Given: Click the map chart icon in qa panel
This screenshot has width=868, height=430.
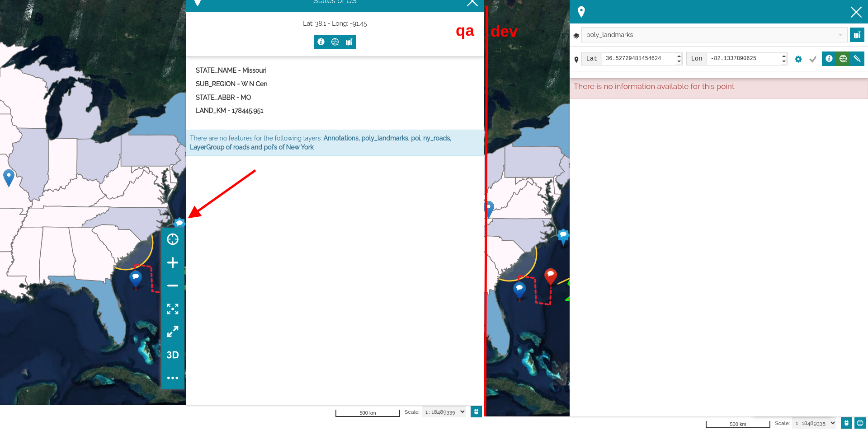Looking at the screenshot, I should click(349, 42).
